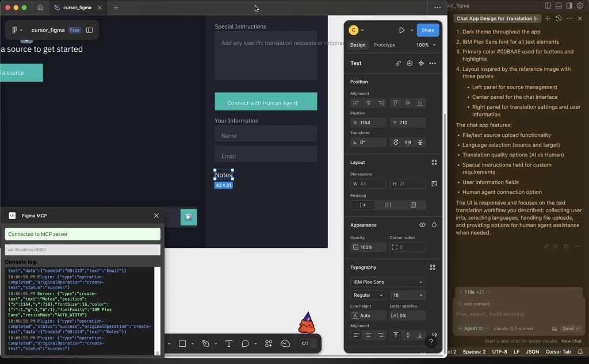The height and width of the screenshot is (364, 589).
Task: Switch to the Prototype tab
Action: tap(384, 45)
